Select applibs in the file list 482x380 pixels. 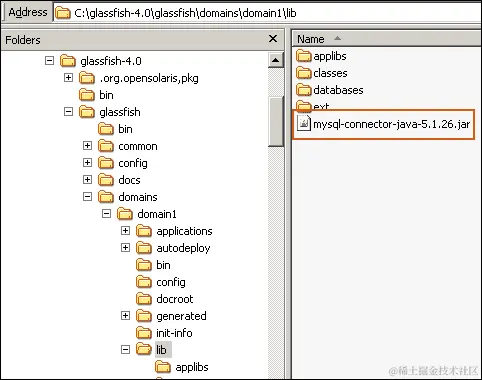tap(330, 56)
